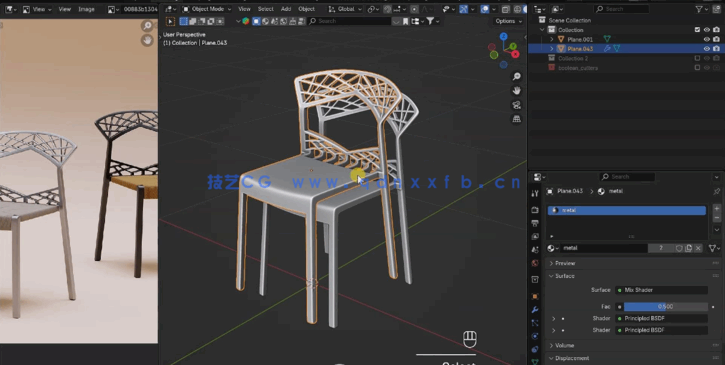Open the Options dropdown
The width and height of the screenshot is (725, 365).
pyautogui.click(x=509, y=21)
